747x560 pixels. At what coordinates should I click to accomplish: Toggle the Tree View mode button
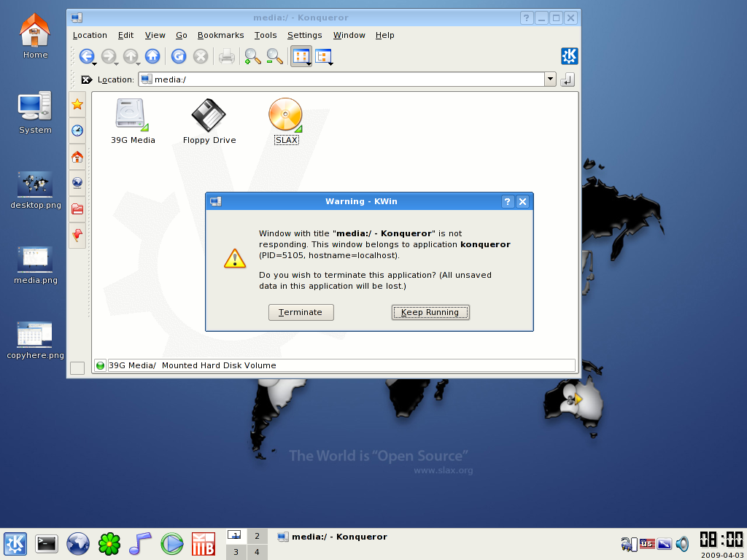click(x=322, y=56)
